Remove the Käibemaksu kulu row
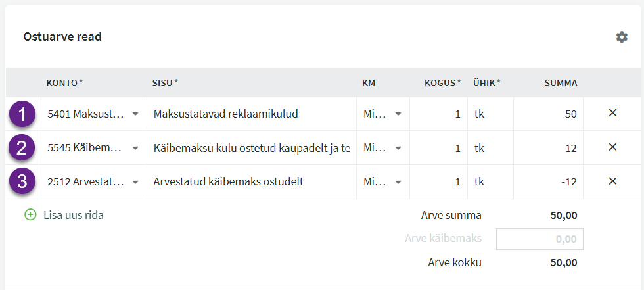The width and height of the screenshot is (644, 290). coord(612,147)
